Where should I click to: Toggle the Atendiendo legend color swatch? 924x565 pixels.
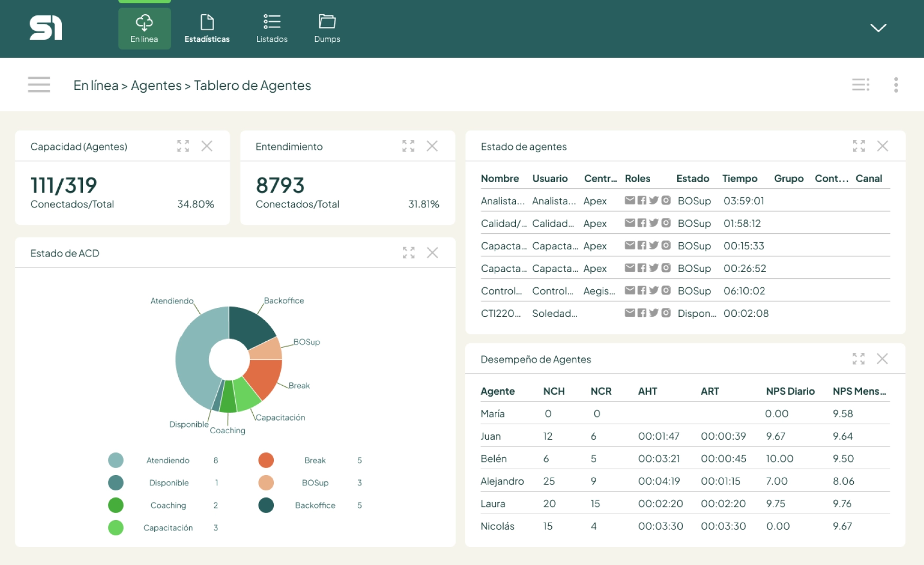point(116,460)
